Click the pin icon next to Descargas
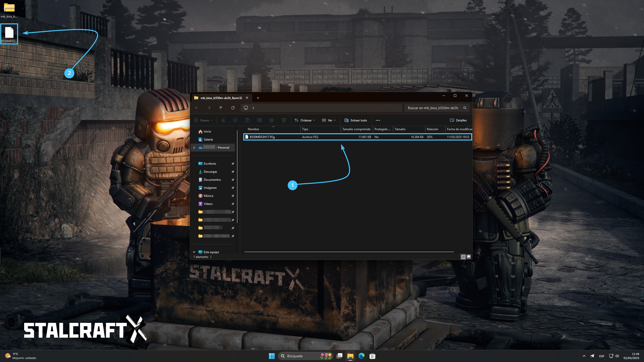 tap(233, 172)
